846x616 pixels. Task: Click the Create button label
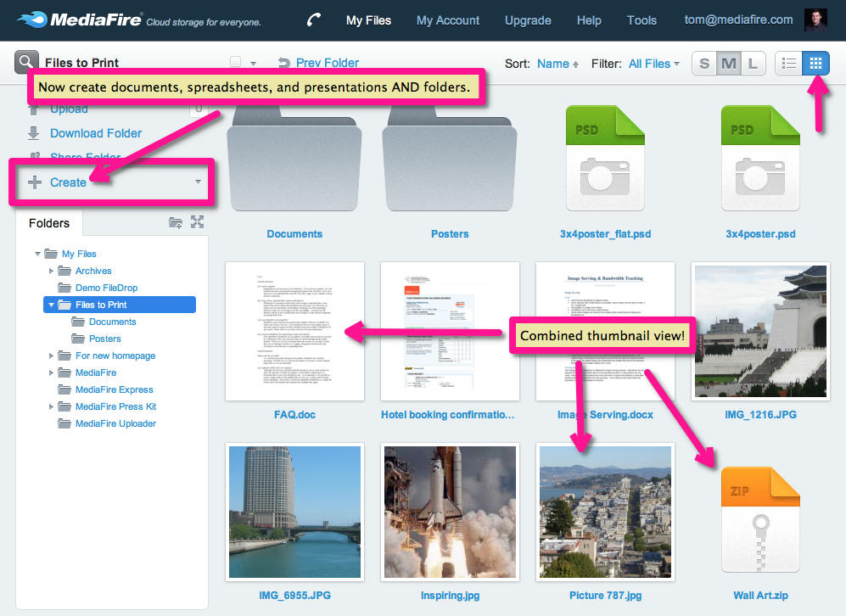[68, 182]
